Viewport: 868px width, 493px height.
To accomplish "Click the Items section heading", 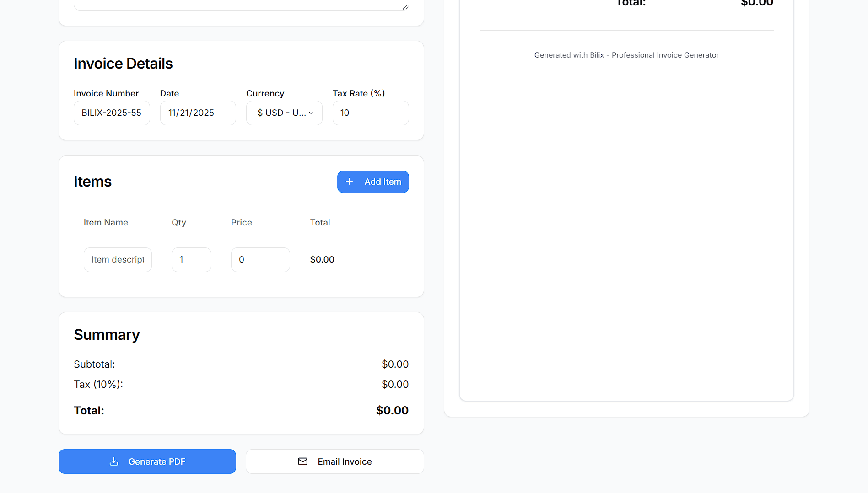I will 92,182.
